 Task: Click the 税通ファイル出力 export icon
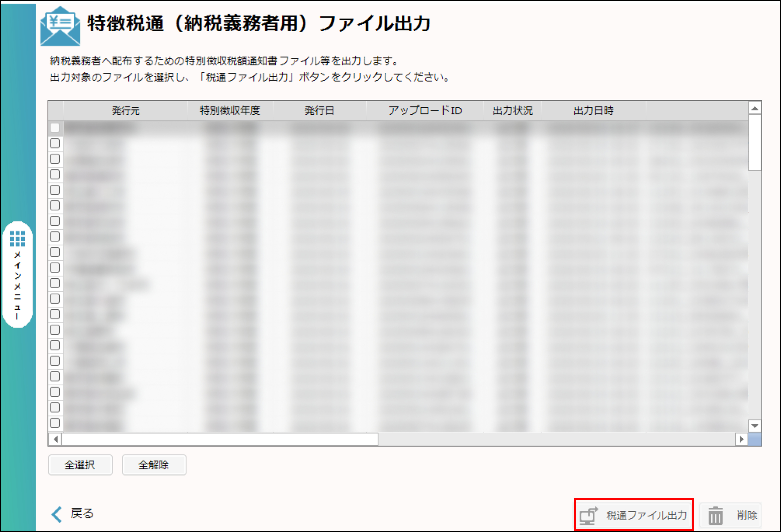point(589,516)
